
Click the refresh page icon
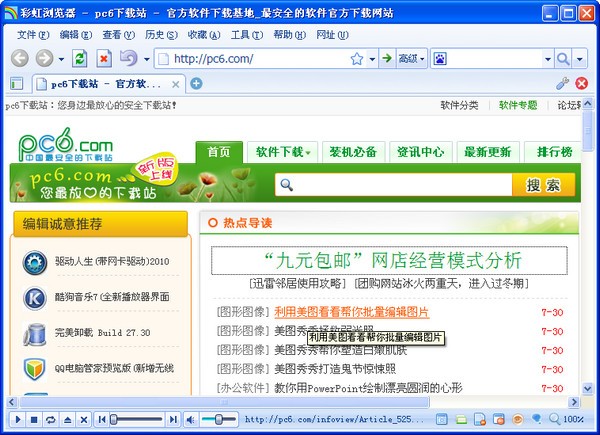pos(80,59)
